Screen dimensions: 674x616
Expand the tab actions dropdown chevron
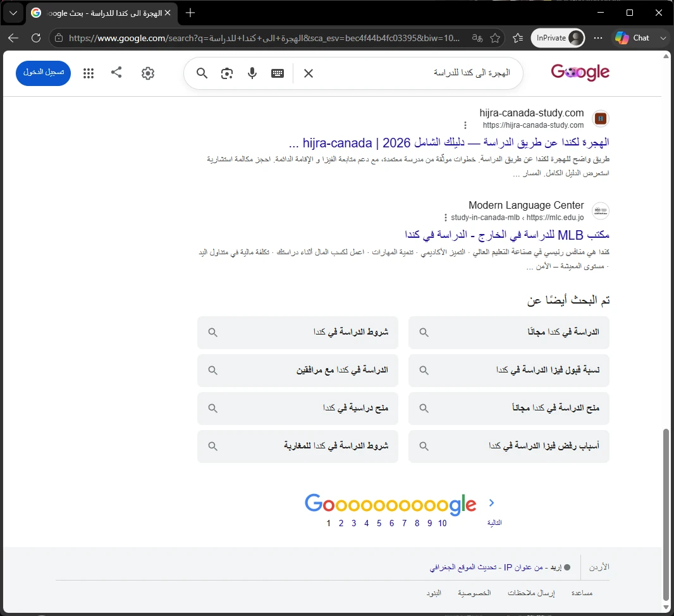pyautogui.click(x=13, y=13)
